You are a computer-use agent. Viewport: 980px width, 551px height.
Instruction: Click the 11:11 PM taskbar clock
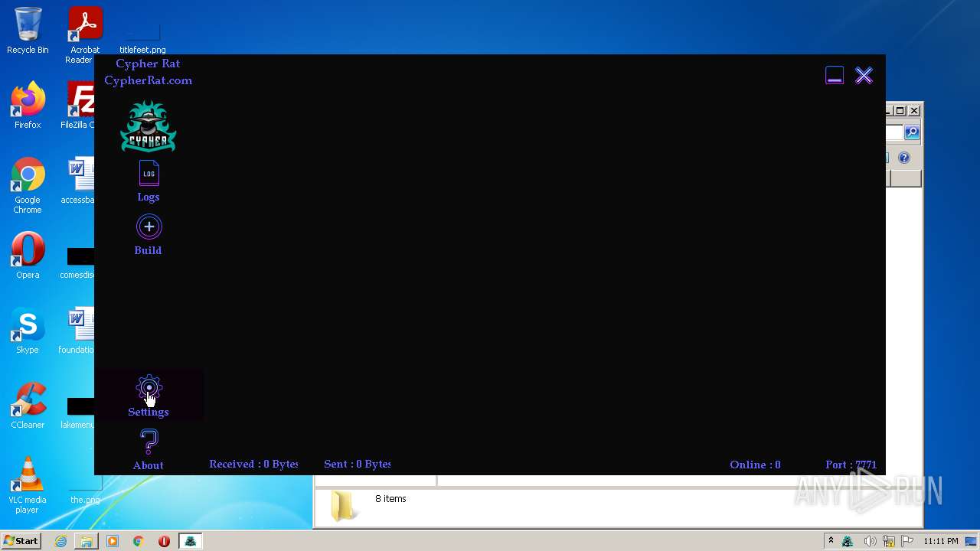(941, 541)
